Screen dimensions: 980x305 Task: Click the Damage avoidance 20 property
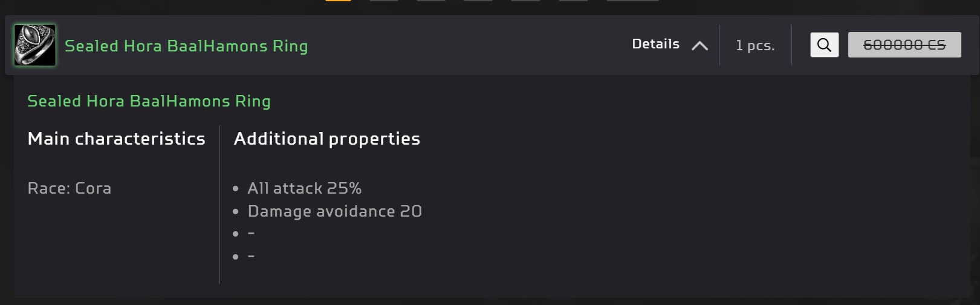(335, 211)
